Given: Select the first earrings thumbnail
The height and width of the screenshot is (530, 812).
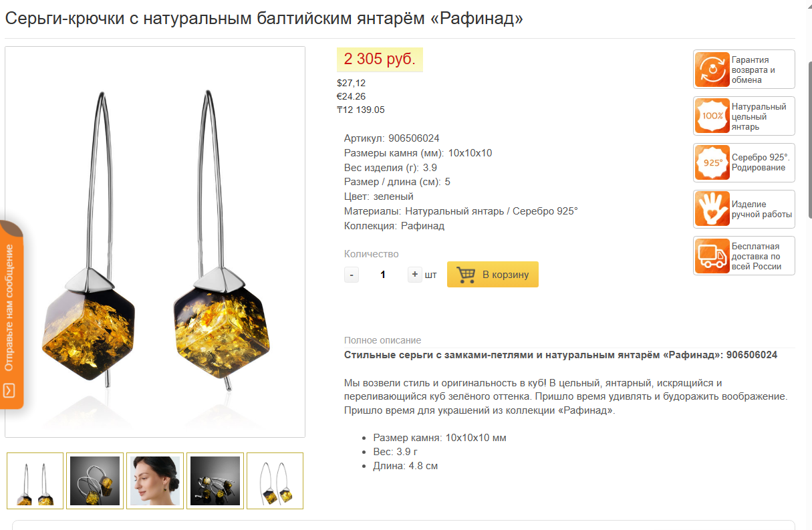Looking at the screenshot, I should coord(35,481).
